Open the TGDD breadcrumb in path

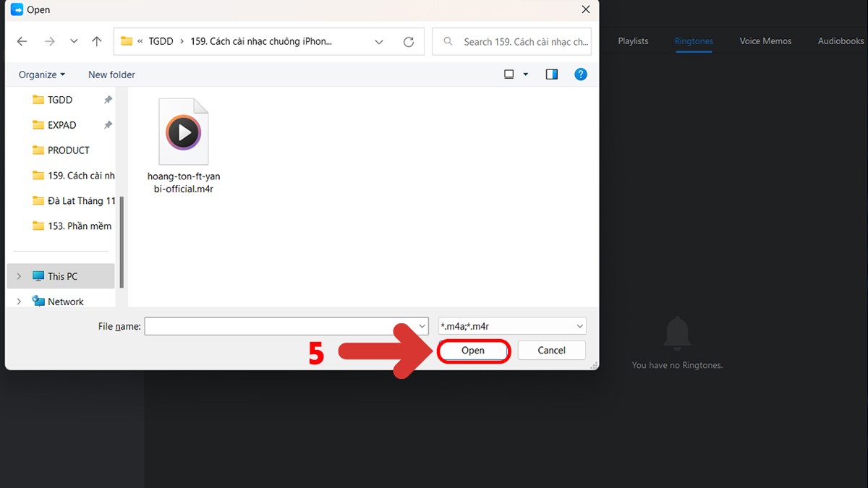[x=161, y=42]
